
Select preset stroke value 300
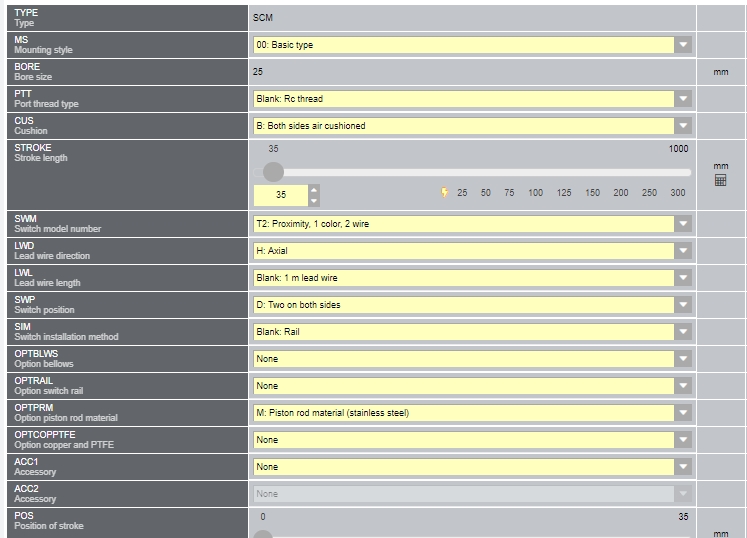[678, 193]
